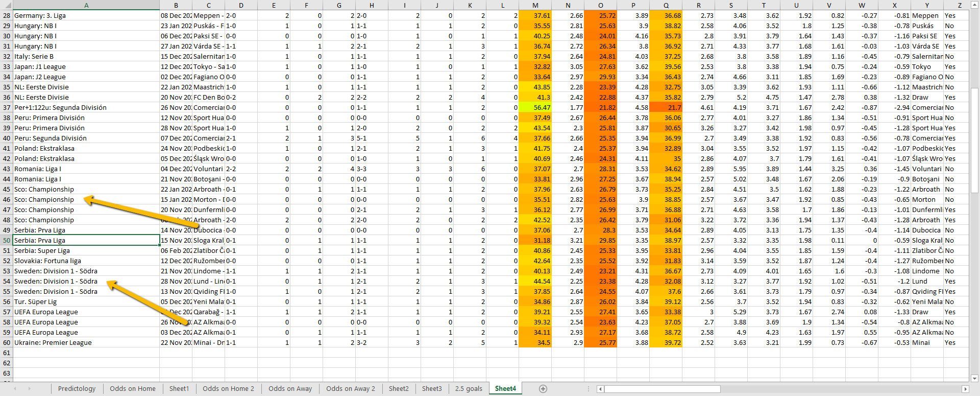
Task: Click cell 'Slovakia: Fortuna liga'
Action: [86, 261]
